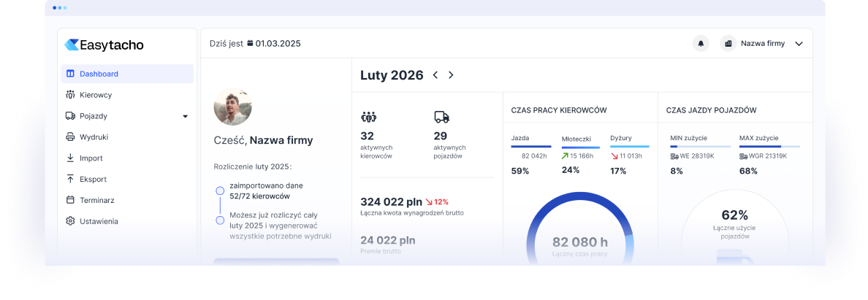This screenshot has height=300, width=868.
Task: Click the 24 022 pln bonus amount
Action: (387, 240)
